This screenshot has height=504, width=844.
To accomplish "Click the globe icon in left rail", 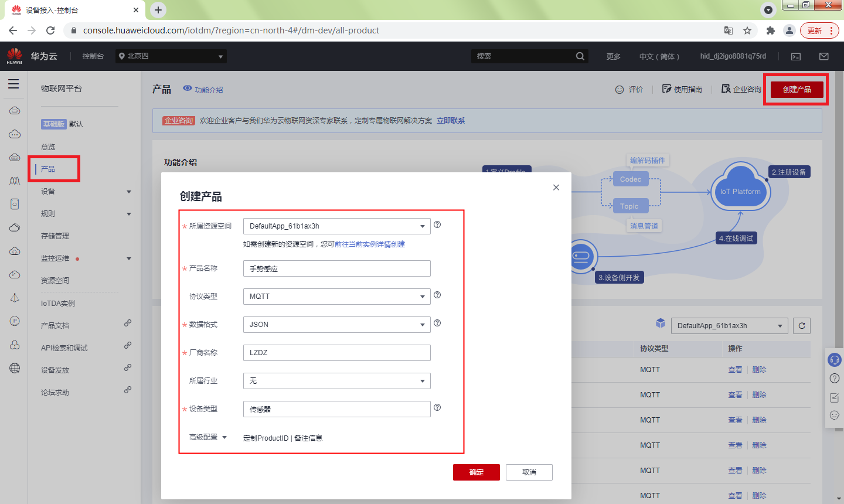I will [x=15, y=368].
